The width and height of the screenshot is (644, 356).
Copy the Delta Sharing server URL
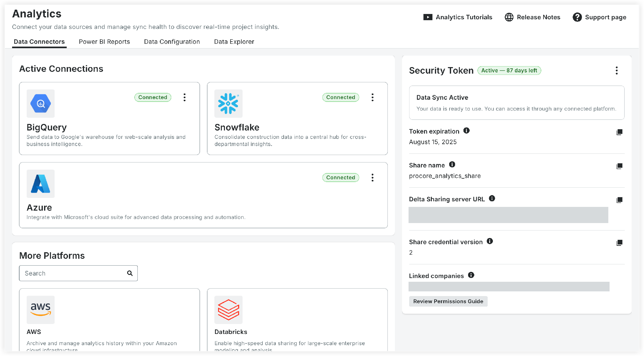pos(619,200)
